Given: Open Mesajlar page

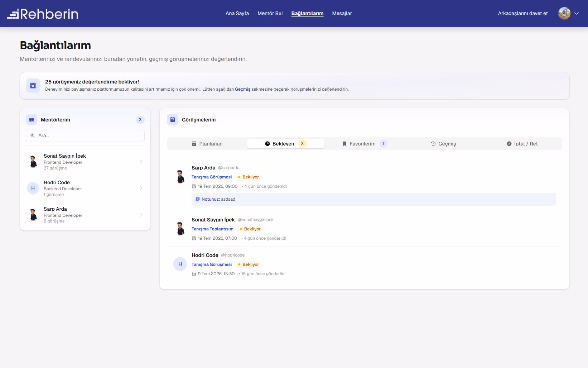Looking at the screenshot, I should pos(342,13).
